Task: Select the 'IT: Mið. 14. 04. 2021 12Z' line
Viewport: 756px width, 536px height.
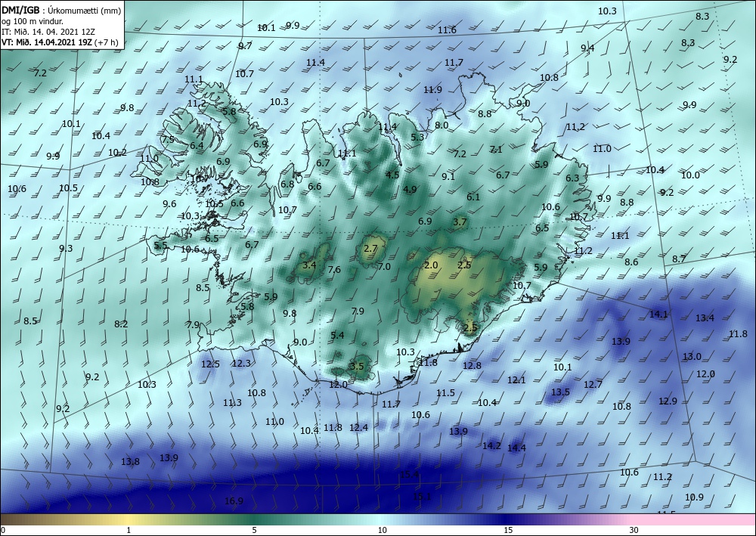Action: 49,31
